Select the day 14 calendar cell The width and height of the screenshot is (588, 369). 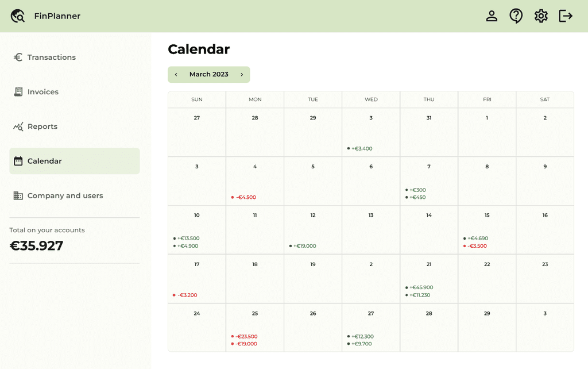pyautogui.click(x=429, y=230)
